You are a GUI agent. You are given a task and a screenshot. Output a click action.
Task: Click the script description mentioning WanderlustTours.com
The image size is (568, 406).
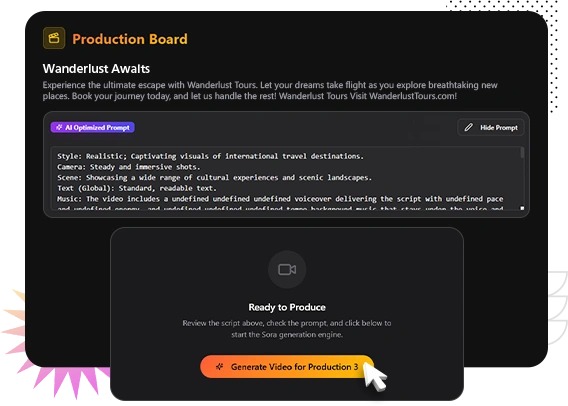270,91
